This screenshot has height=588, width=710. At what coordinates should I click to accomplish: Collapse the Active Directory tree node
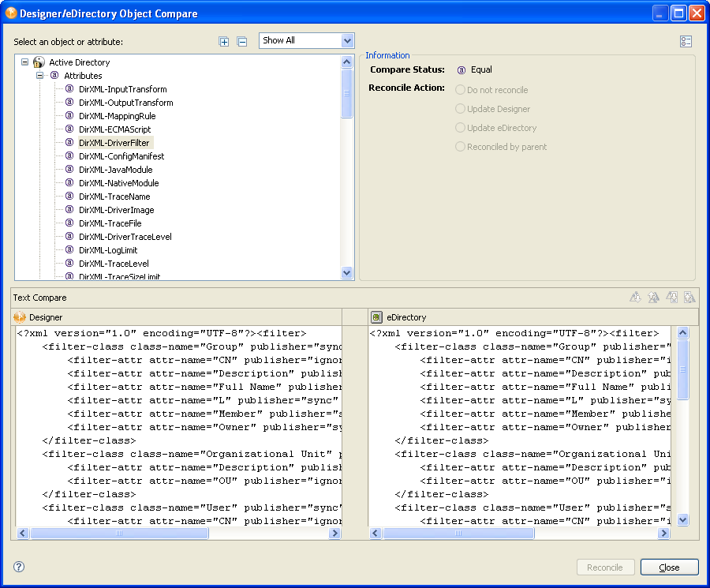pos(24,62)
